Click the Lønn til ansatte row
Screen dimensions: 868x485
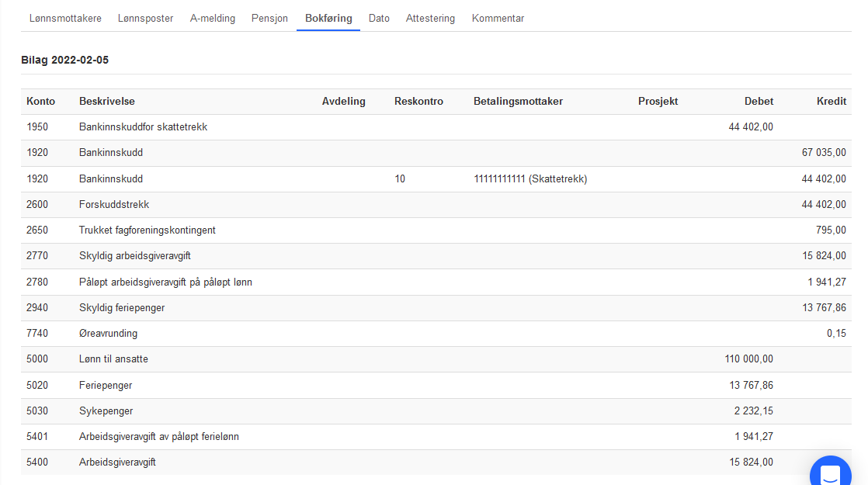click(113, 359)
